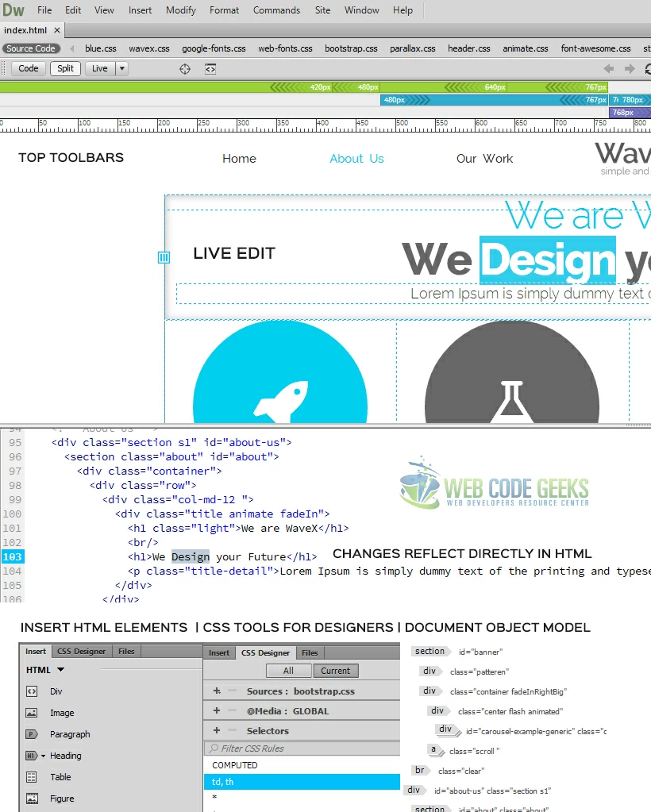Switch CSS Designer to Current mode
The height and width of the screenshot is (812, 651).
pos(336,671)
